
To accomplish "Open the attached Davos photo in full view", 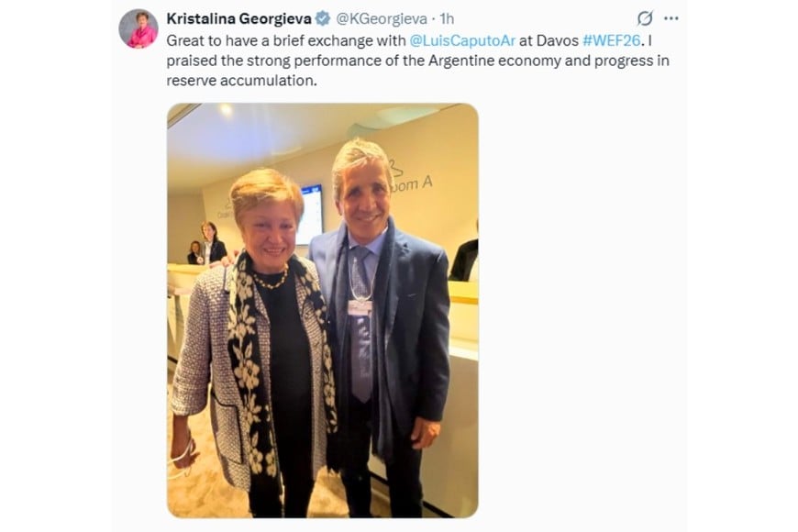I will [x=323, y=311].
